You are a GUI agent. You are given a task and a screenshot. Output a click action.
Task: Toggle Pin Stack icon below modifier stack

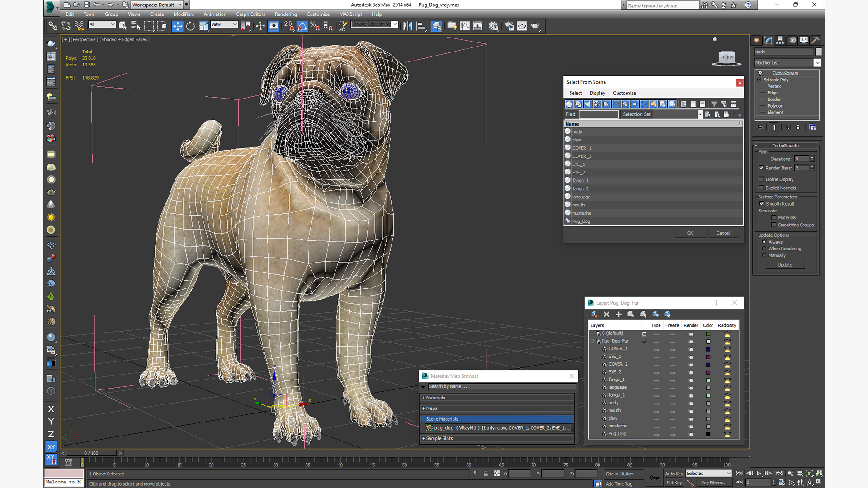[x=760, y=127]
